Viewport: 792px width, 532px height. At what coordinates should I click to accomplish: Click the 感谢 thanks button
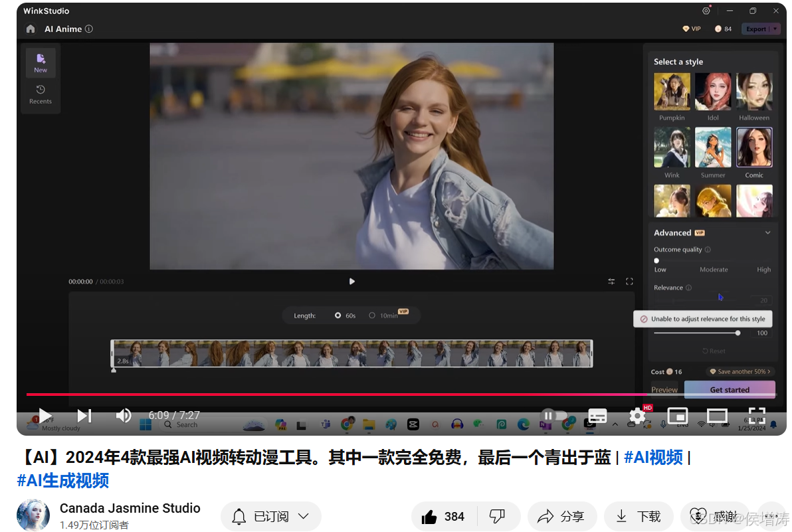tap(715, 516)
